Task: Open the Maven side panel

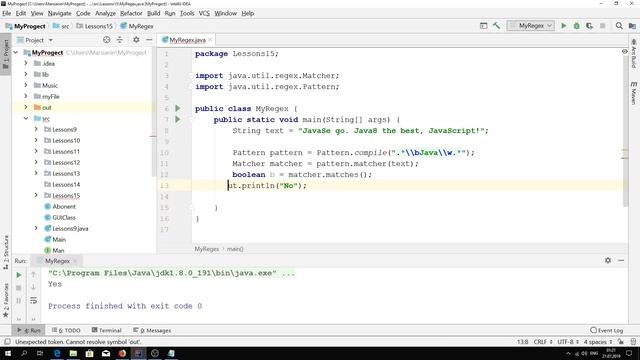Action: pyautogui.click(x=634, y=93)
